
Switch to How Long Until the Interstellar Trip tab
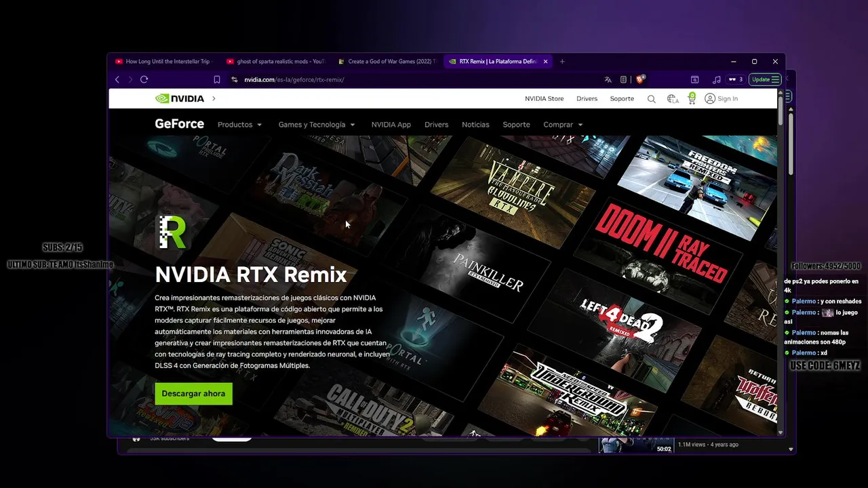click(163, 61)
